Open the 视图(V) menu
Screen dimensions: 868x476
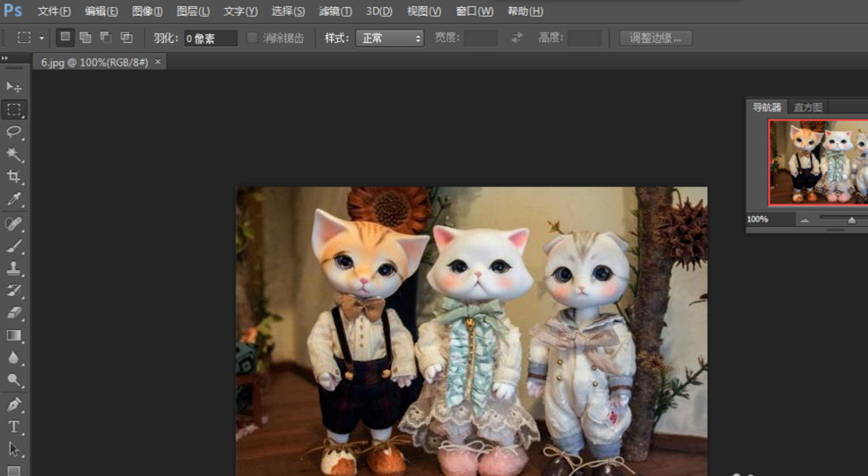coord(424,11)
